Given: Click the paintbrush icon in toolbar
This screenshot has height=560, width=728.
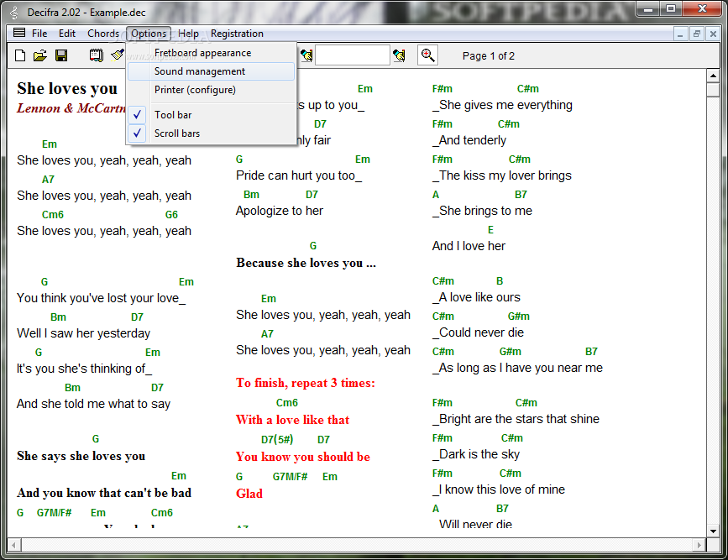Looking at the screenshot, I should point(118,55).
